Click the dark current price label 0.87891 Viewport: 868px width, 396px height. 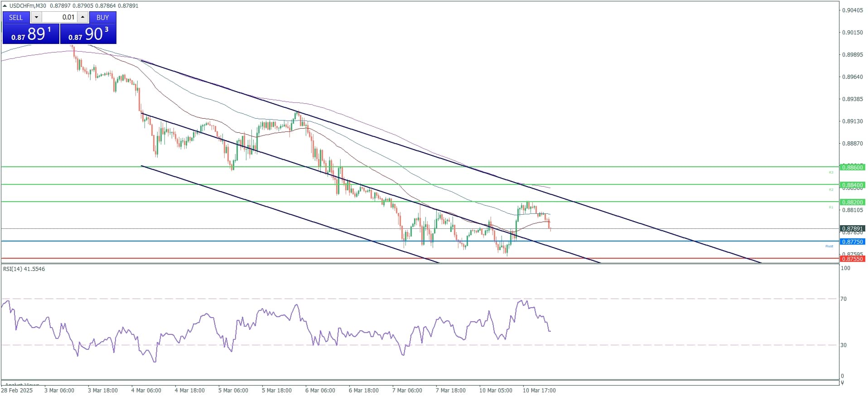click(852, 229)
